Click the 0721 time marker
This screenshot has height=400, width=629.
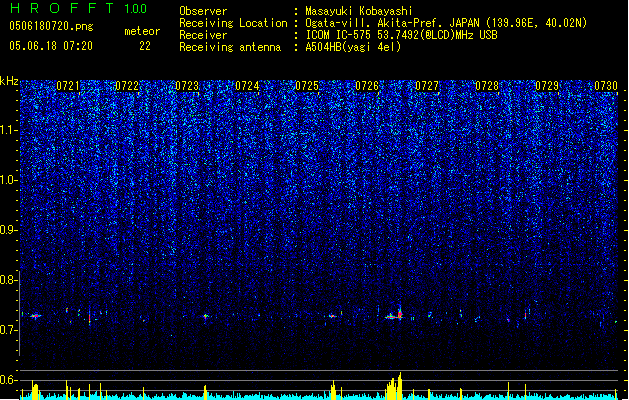(x=68, y=86)
